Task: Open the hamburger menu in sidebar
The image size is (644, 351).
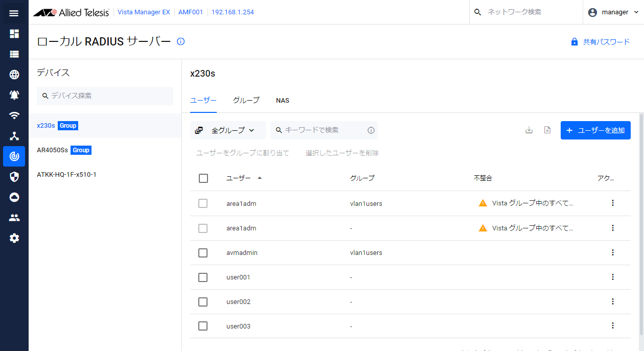Action: click(14, 13)
